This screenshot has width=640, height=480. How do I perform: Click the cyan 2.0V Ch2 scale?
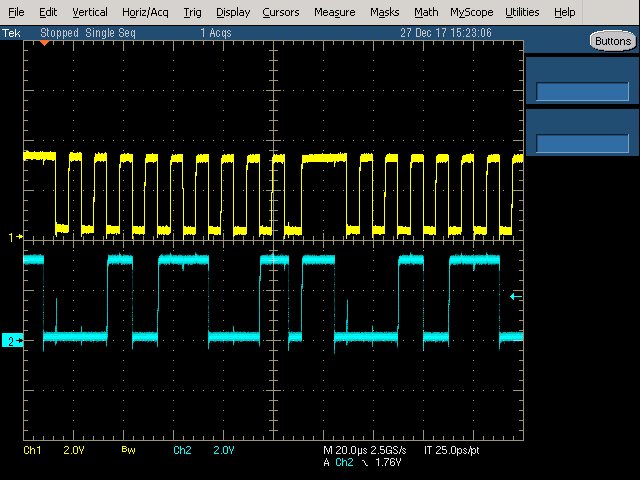point(224,450)
